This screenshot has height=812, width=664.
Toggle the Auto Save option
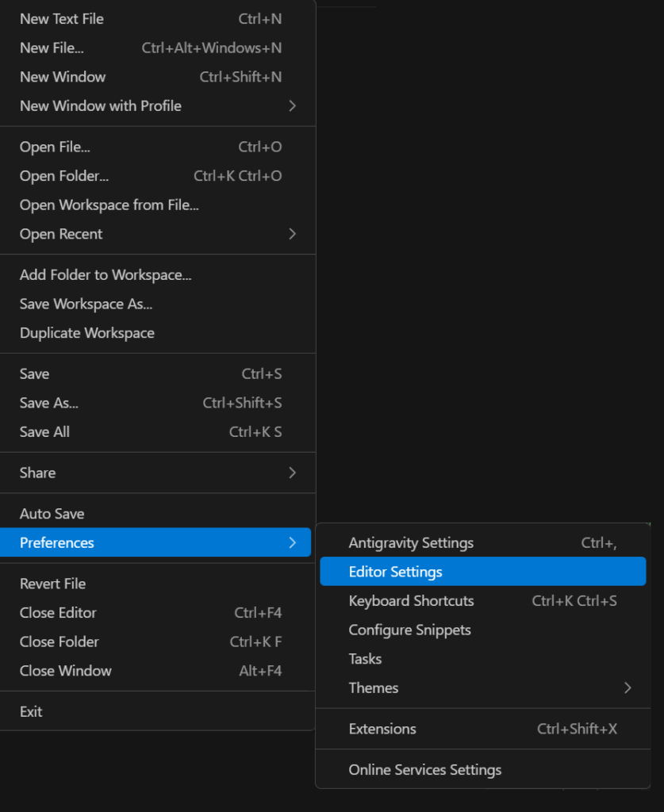[52, 514]
